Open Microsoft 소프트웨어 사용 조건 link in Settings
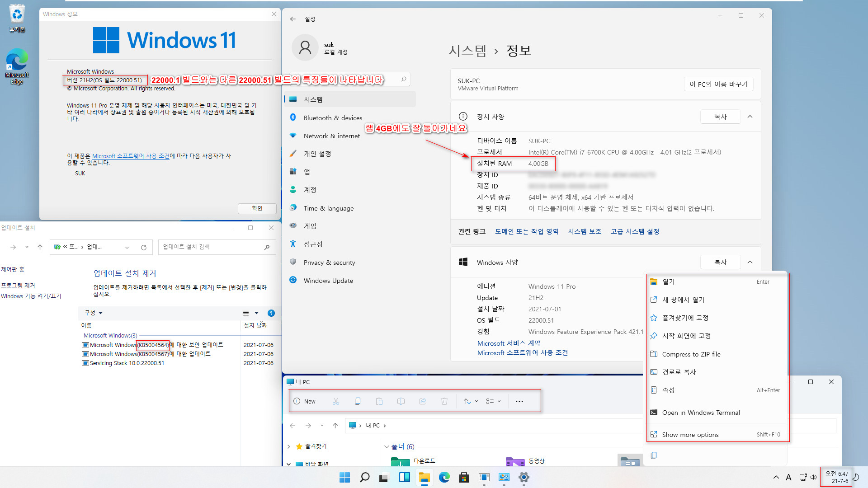The image size is (868, 488). click(523, 353)
